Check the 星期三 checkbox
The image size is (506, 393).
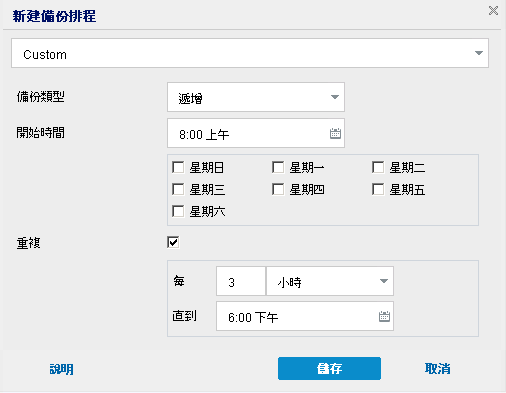click(x=178, y=189)
